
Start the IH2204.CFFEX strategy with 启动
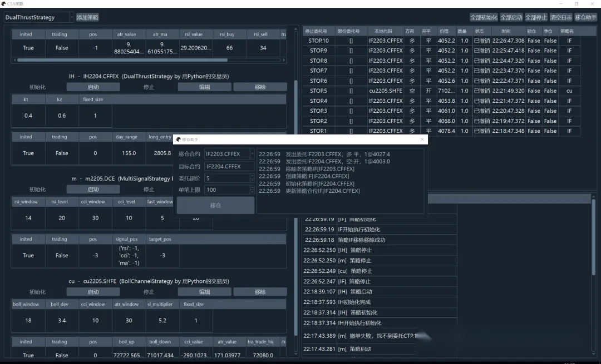click(x=93, y=87)
